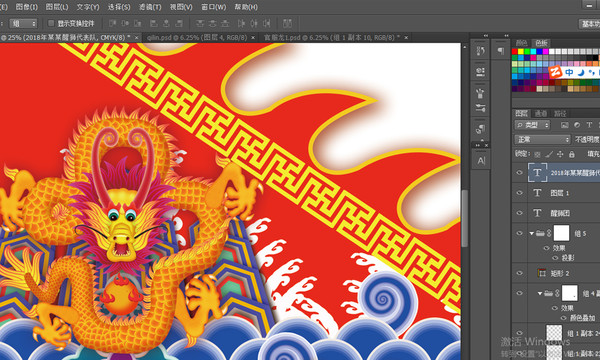Pick the yellow swatch

tap(521, 52)
